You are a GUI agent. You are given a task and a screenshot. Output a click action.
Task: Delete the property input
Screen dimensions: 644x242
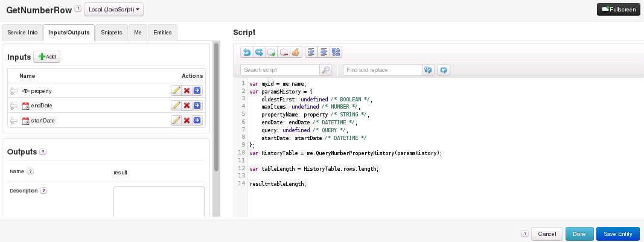click(187, 91)
